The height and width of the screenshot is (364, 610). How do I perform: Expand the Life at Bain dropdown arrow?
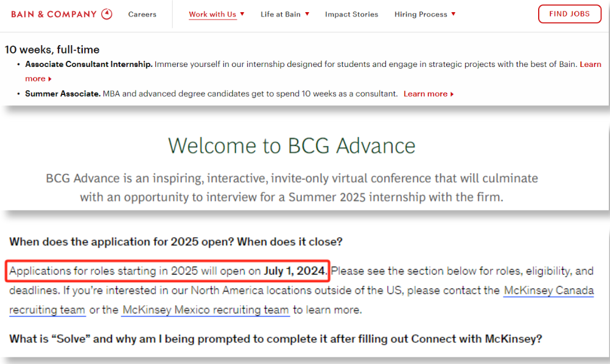pyautogui.click(x=307, y=14)
